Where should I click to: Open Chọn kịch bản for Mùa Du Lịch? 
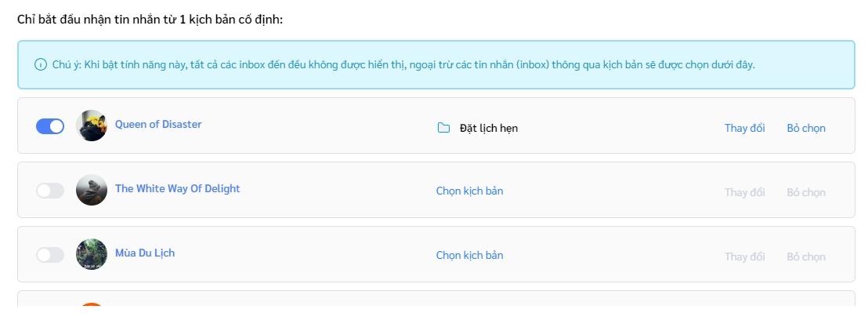pyautogui.click(x=469, y=255)
